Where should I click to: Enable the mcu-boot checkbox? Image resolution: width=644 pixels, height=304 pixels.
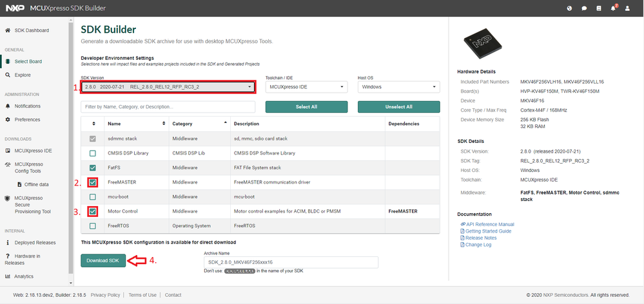pyautogui.click(x=93, y=196)
